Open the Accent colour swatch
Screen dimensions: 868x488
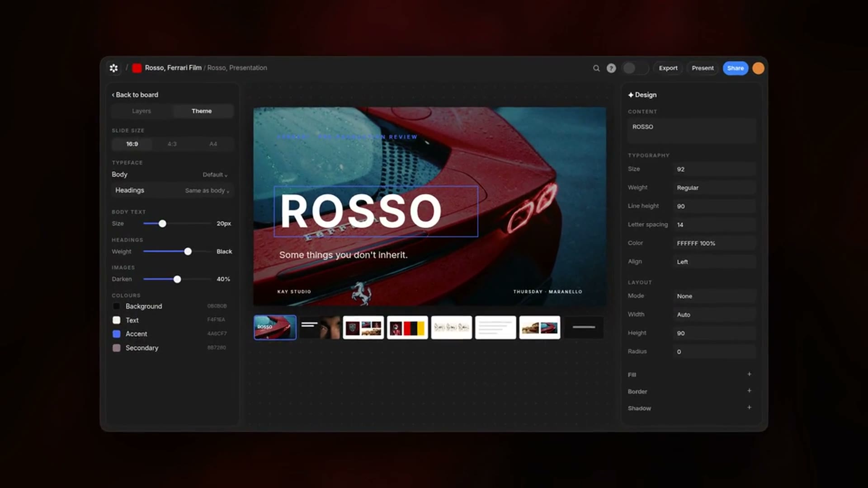[x=116, y=334]
